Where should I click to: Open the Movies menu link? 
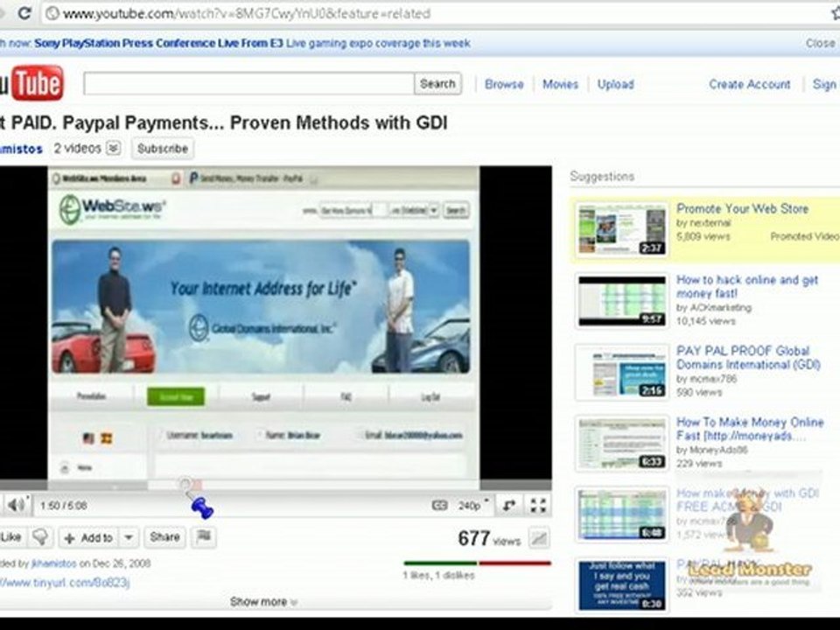tap(560, 84)
